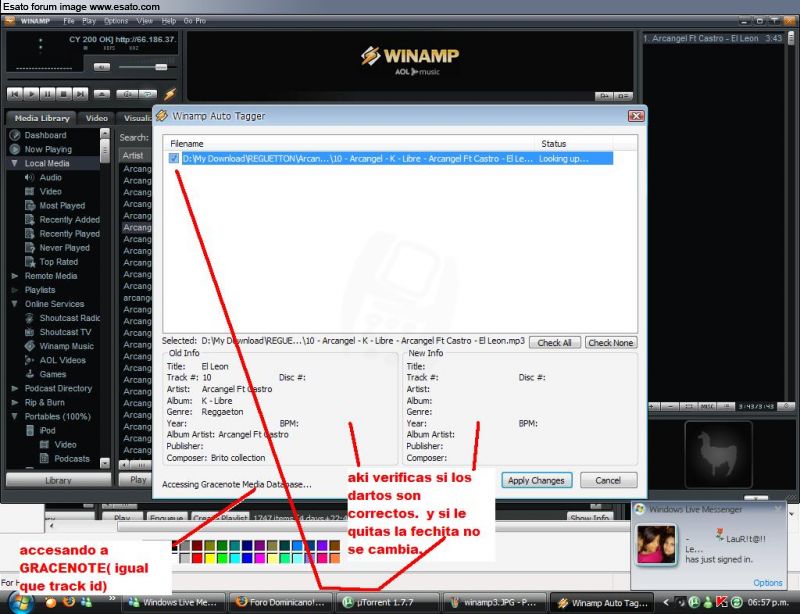
Task: Open the Top Rated smart view
Action: point(59,262)
